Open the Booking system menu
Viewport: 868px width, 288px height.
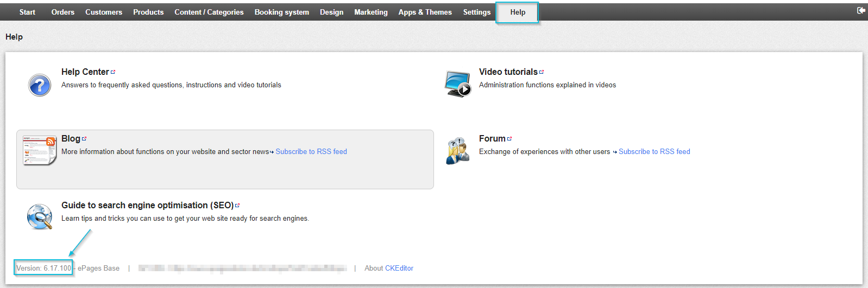click(x=282, y=12)
